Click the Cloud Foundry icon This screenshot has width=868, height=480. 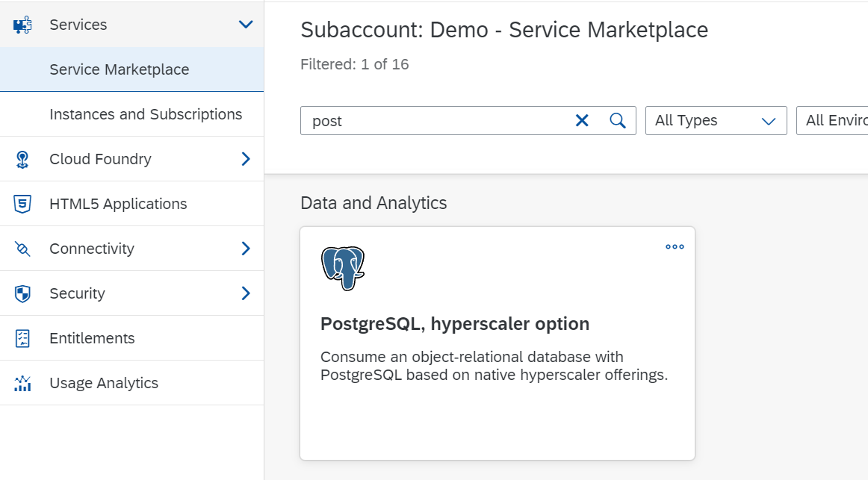[23, 159]
